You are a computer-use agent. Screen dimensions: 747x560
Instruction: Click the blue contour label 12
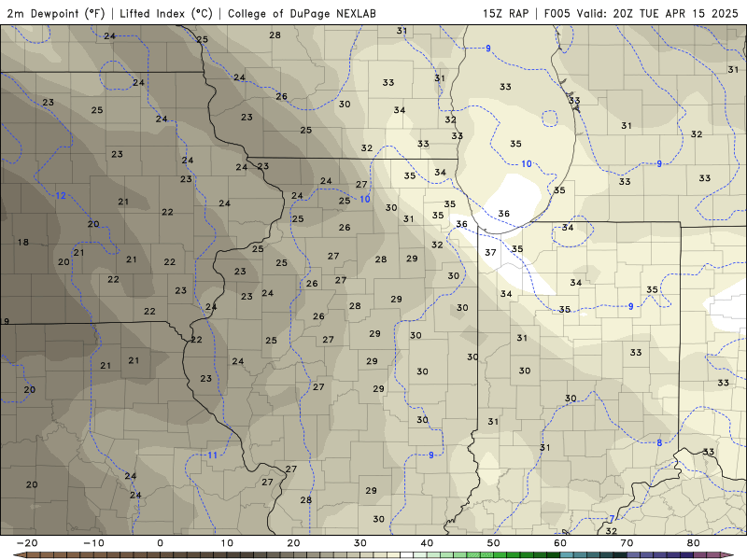61,195
